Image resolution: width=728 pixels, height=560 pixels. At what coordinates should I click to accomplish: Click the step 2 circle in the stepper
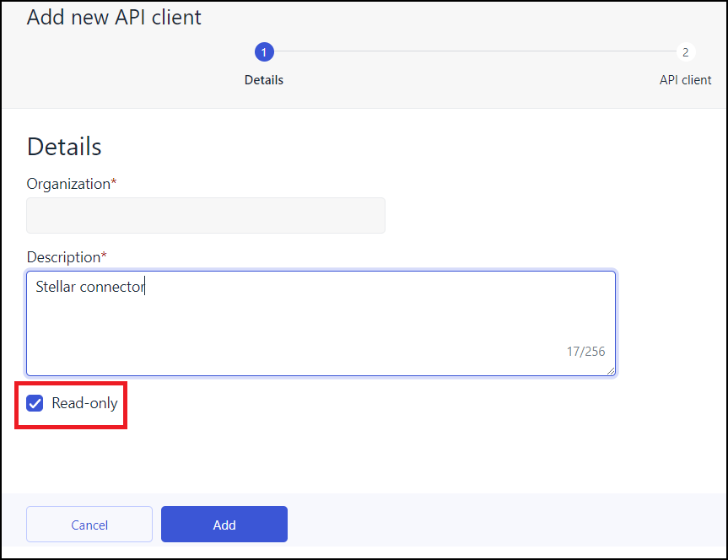tap(685, 52)
